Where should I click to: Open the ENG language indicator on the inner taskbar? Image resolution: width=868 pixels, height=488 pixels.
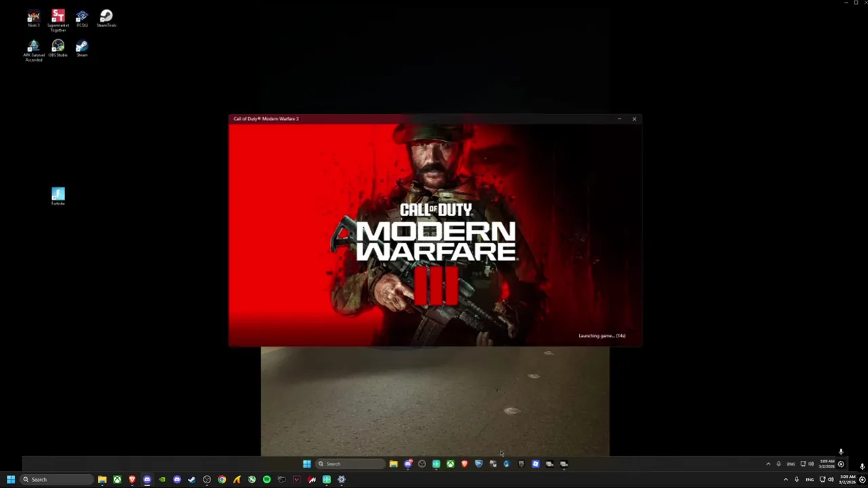point(791,464)
